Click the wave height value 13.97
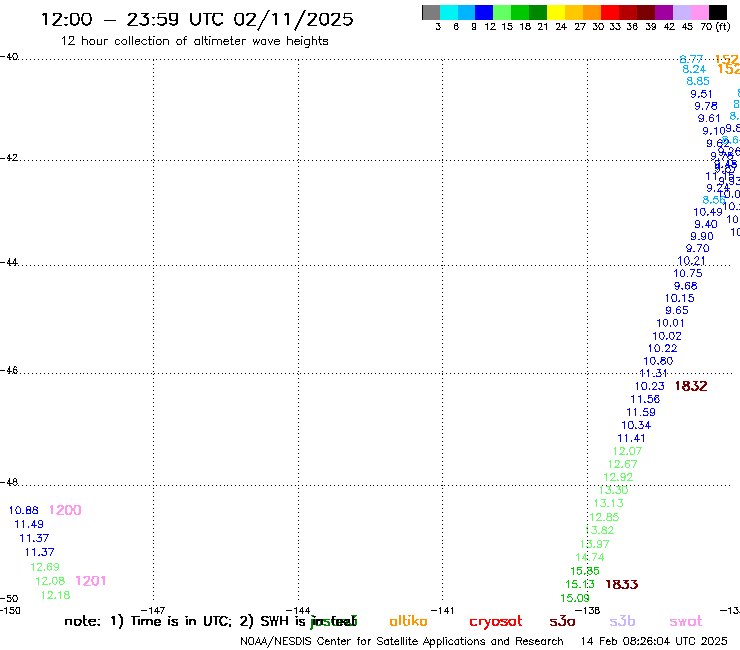The height and width of the screenshot is (650, 740). tap(595, 544)
